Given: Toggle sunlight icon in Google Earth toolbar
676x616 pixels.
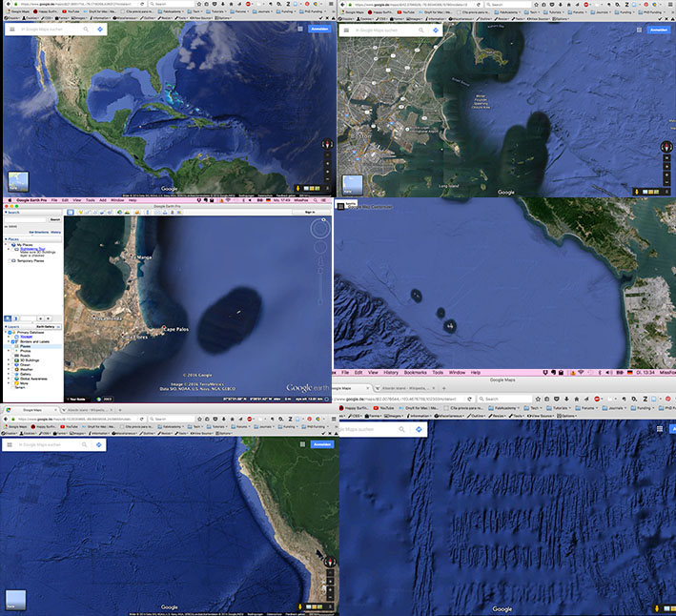Looking at the screenshot, I should [128, 212].
